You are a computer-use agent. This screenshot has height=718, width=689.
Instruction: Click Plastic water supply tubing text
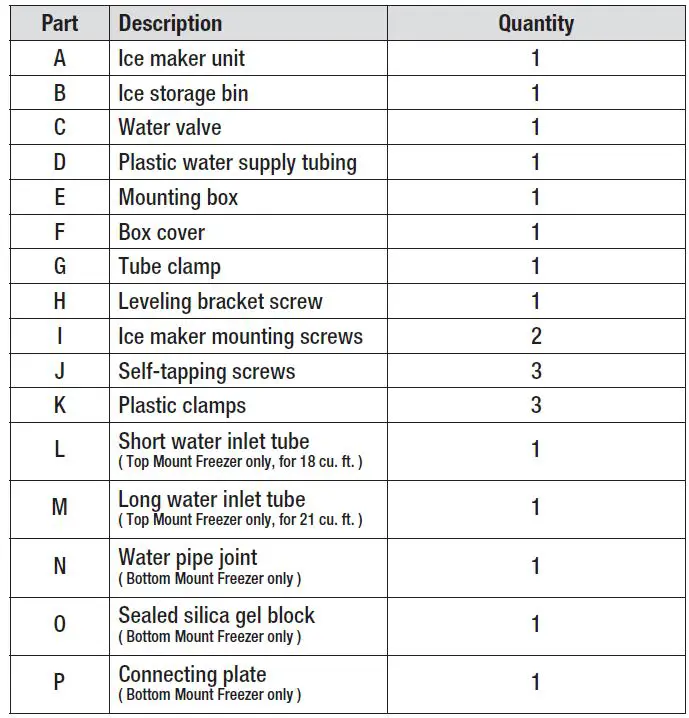[x=237, y=162]
